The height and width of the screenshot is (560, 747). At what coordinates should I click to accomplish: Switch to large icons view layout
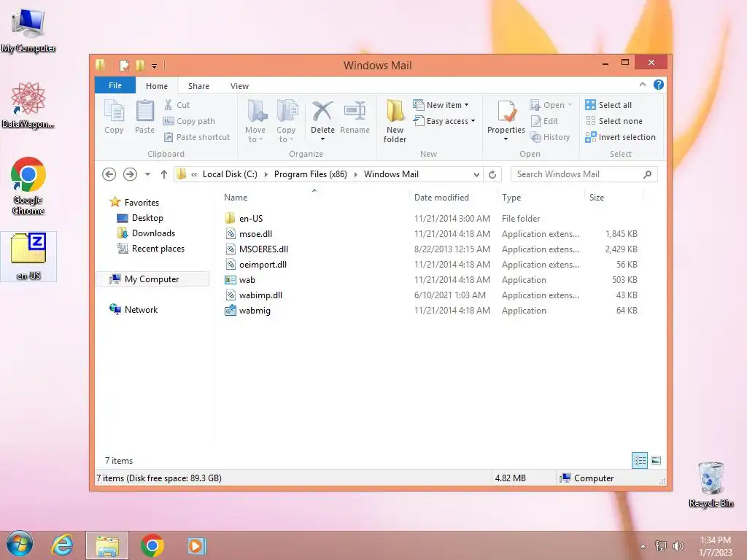click(x=656, y=461)
